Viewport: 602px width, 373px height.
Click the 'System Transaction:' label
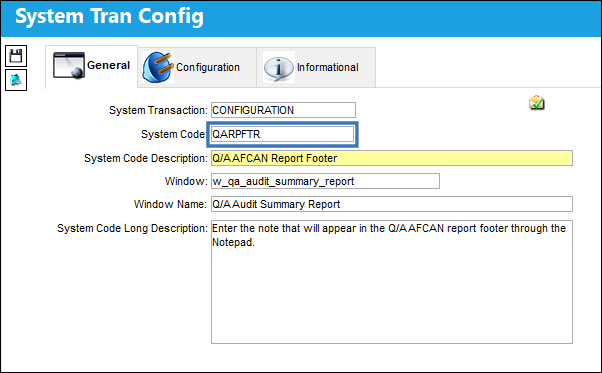tap(158, 111)
